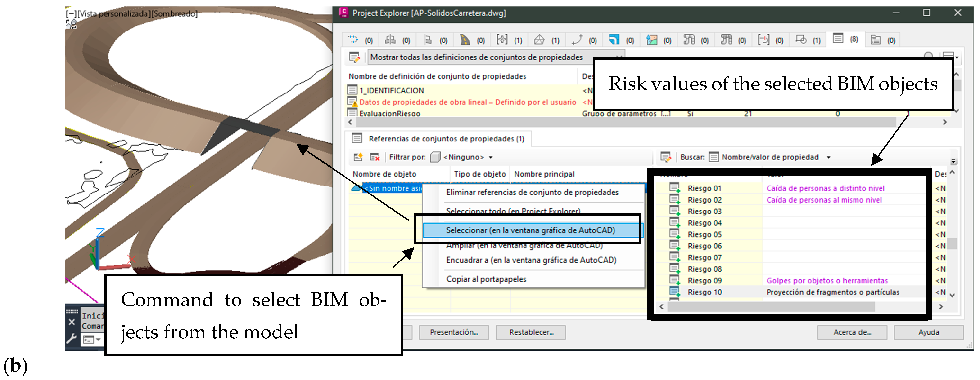The image size is (980, 380).
Task: Open the Pipe Networks tab icon
Action: pyautogui.click(x=689, y=40)
